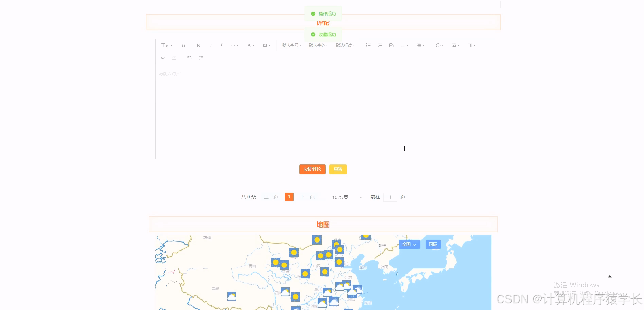Viewport: 644px width, 310px height.
Task: Toggle bold formatting in the comment editor
Action: click(198, 45)
